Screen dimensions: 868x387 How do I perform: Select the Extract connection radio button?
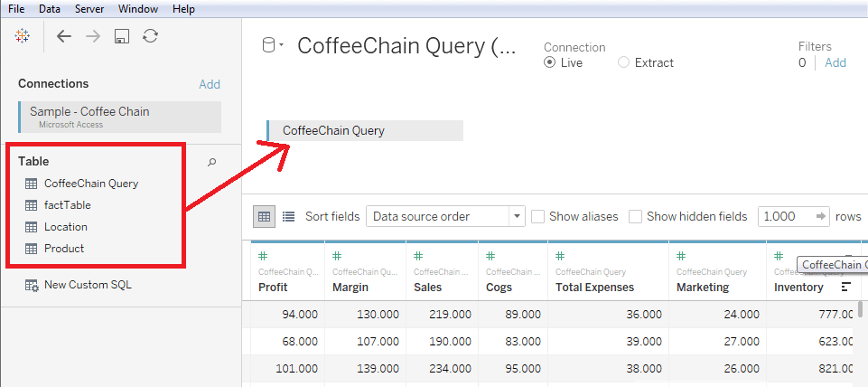(623, 62)
